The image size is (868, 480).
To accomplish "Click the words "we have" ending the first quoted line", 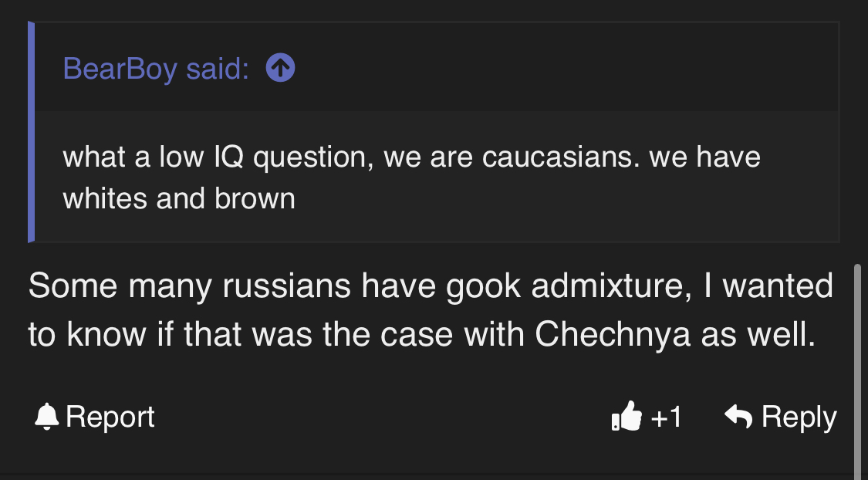I will (704, 157).
